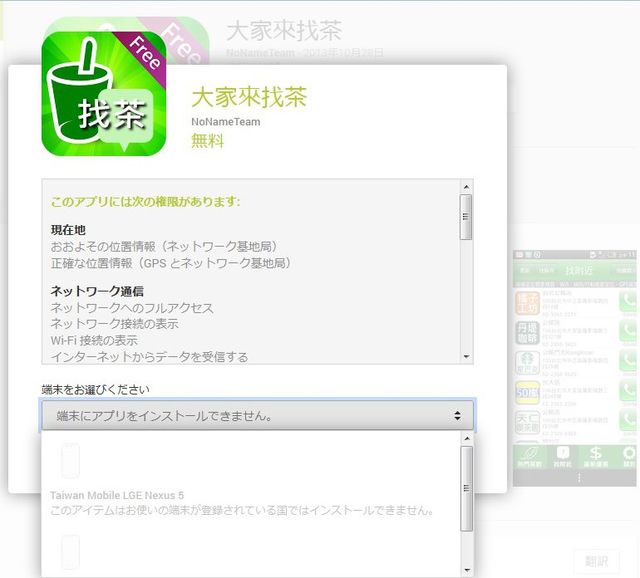
Task: Click the second device phone icon in list
Action: [x=70, y=552]
